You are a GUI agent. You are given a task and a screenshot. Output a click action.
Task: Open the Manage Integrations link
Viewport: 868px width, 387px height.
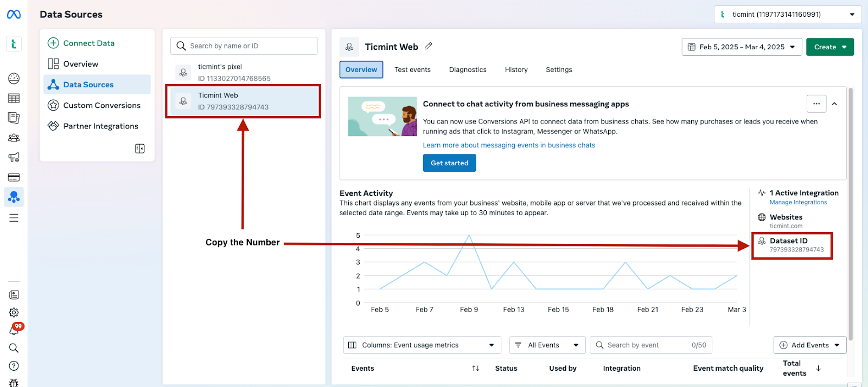(798, 203)
